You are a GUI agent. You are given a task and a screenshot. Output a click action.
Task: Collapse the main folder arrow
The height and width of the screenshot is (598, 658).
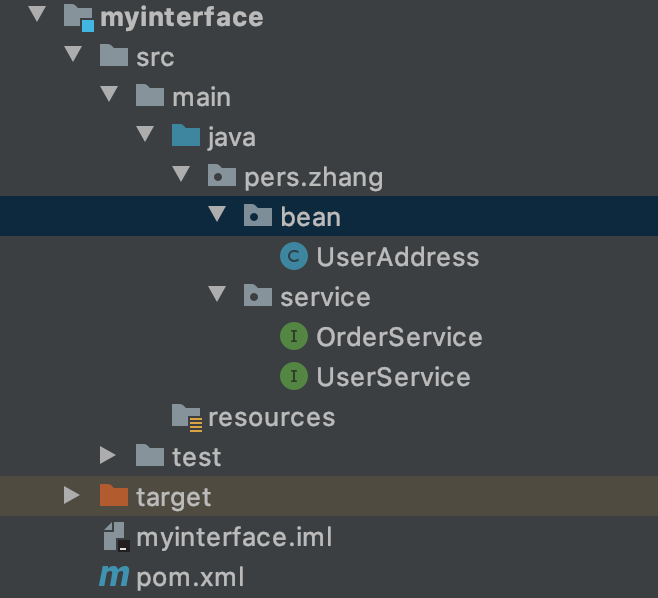point(109,94)
